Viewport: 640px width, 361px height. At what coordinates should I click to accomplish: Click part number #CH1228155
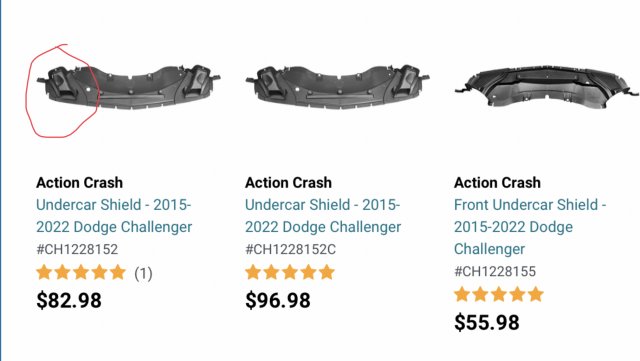click(x=495, y=271)
